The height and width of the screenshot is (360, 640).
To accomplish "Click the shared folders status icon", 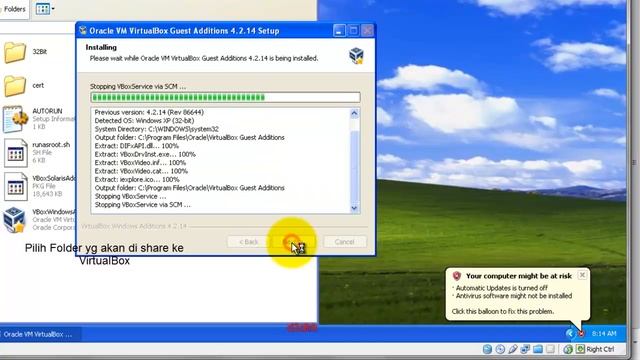I will (x=538, y=349).
